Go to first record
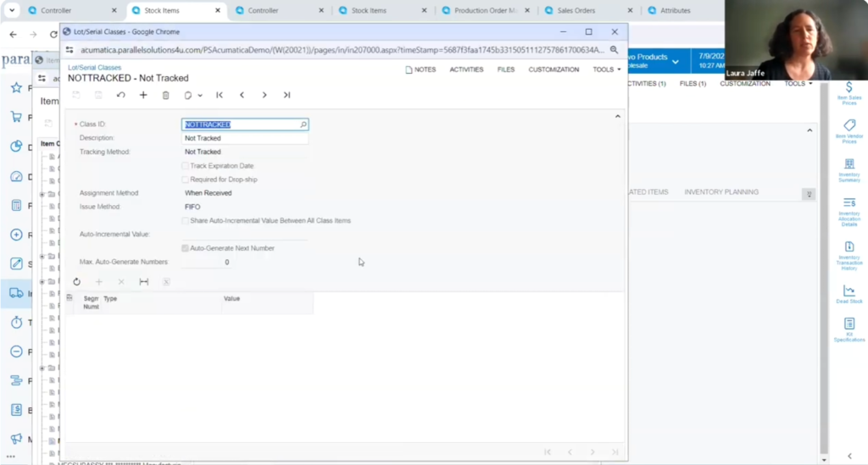 tap(220, 95)
